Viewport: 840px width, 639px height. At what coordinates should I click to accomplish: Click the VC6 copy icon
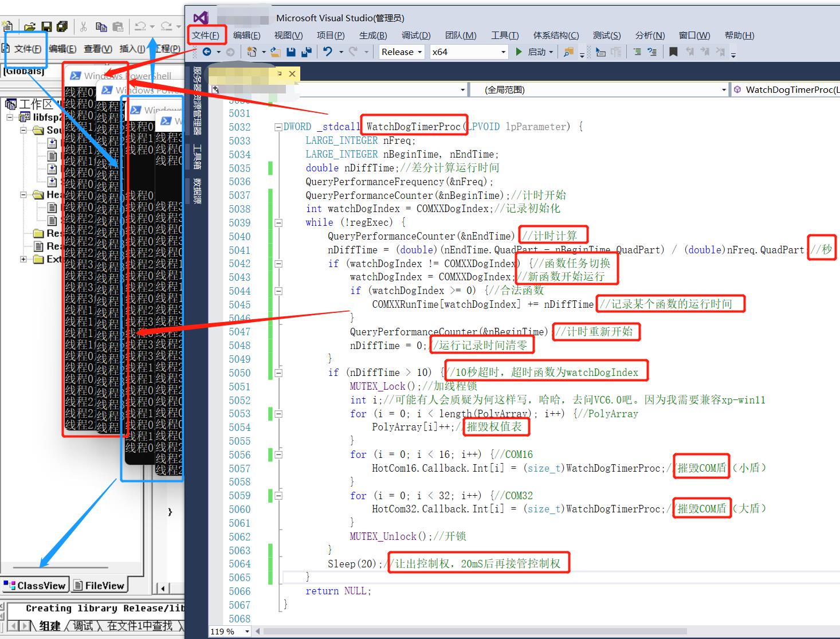[101, 26]
